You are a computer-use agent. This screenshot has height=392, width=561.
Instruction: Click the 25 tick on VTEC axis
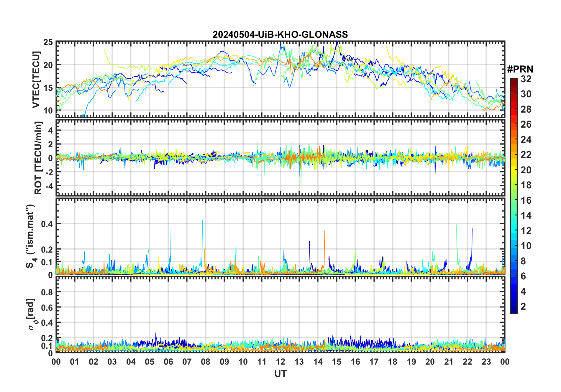48,42
